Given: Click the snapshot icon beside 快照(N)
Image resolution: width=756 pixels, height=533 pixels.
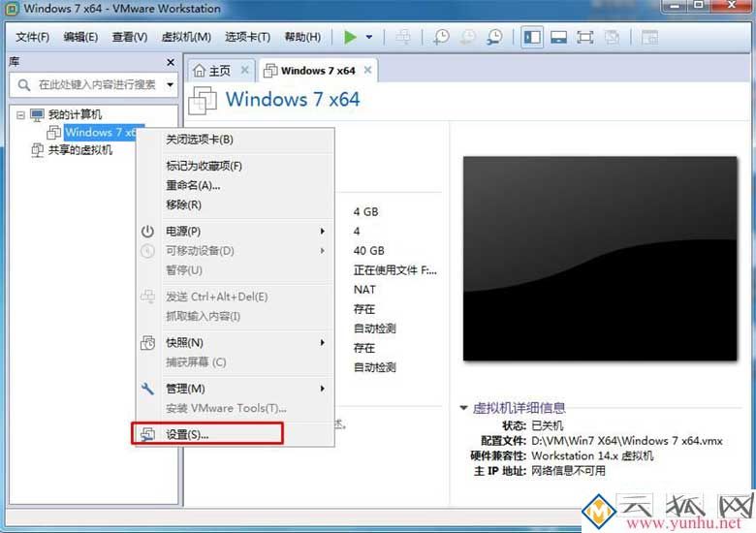Looking at the screenshot, I should [147, 343].
